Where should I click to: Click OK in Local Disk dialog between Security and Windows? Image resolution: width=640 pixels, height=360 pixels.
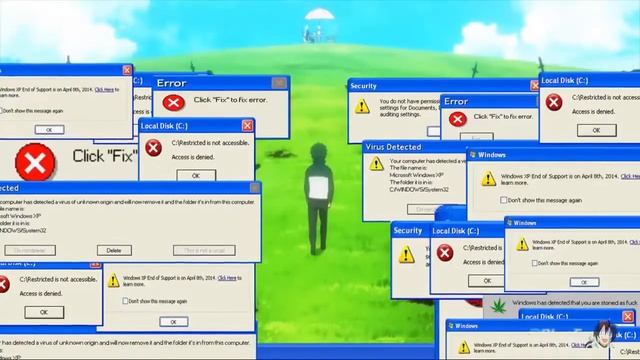click(487, 281)
